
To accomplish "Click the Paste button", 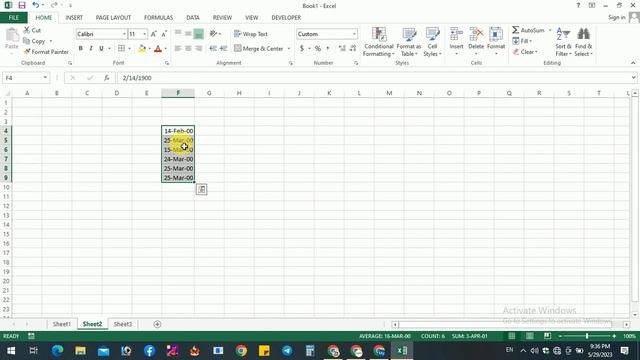I will [12, 39].
